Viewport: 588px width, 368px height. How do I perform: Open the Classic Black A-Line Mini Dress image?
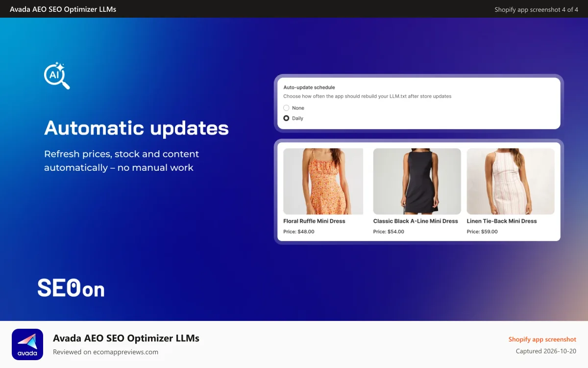pyautogui.click(x=417, y=182)
